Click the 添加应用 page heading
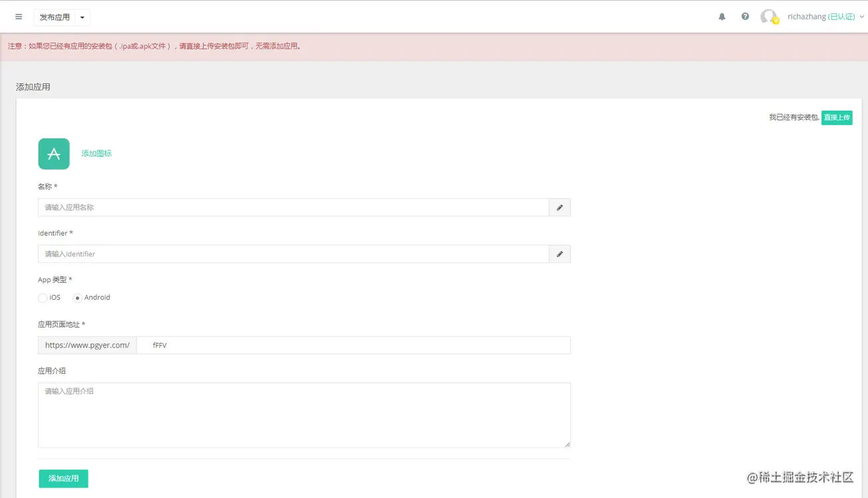Screen dimensions: 868x498 (33, 87)
